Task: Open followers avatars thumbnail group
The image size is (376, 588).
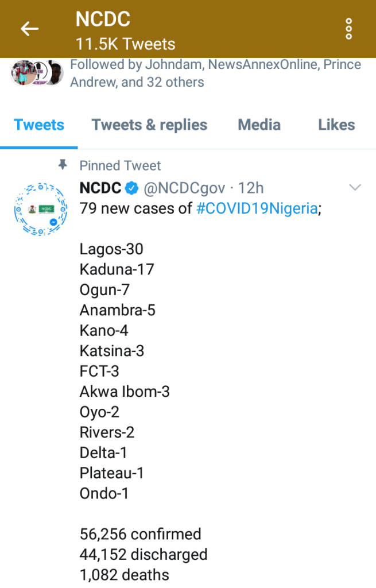Action: click(37, 72)
